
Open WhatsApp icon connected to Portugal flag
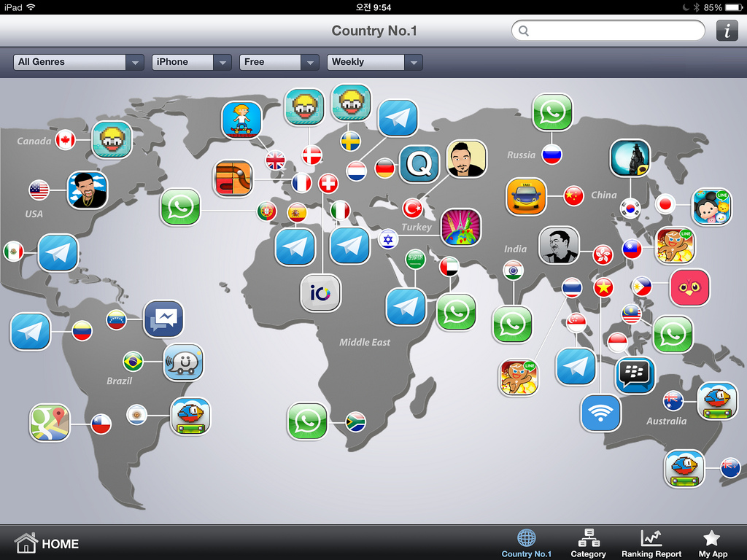click(181, 206)
